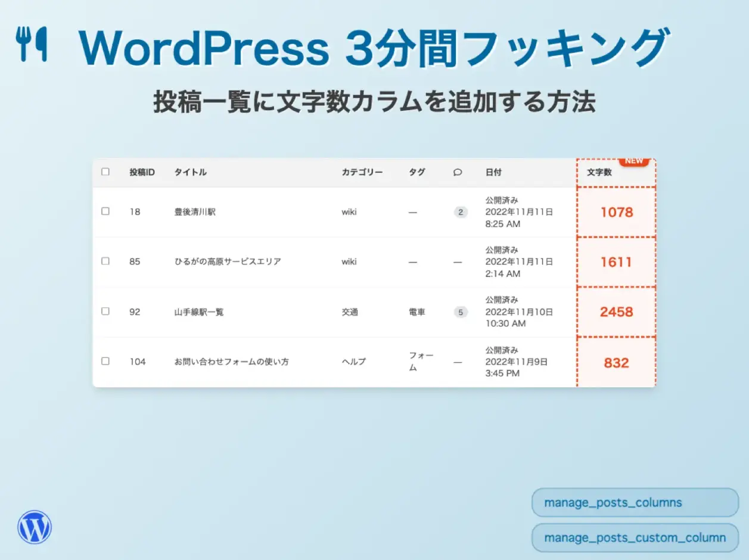Filter by the ヘルプ category
This screenshot has height=560, width=749.
[354, 362]
